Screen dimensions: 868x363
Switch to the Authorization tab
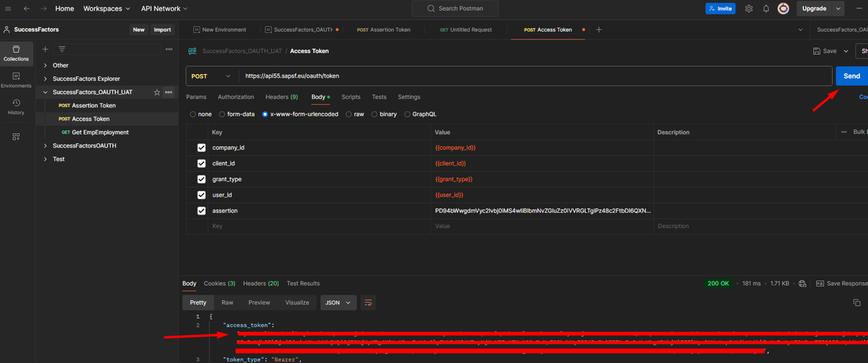pyautogui.click(x=236, y=97)
